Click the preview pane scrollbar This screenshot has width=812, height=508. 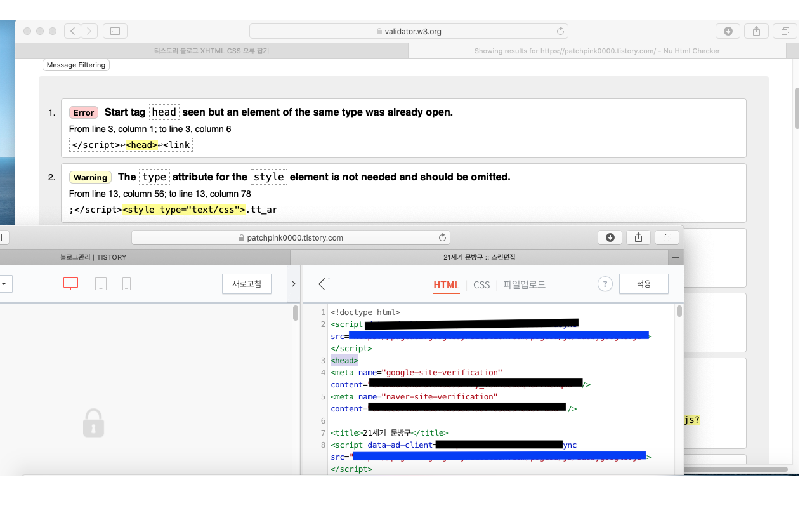click(x=296, y=313)
